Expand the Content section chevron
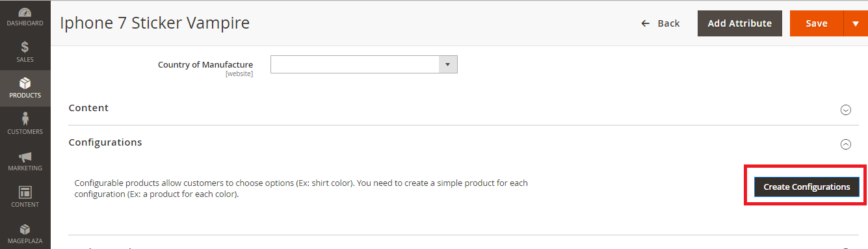Screen dimensions: 868x249 point(846,110)
